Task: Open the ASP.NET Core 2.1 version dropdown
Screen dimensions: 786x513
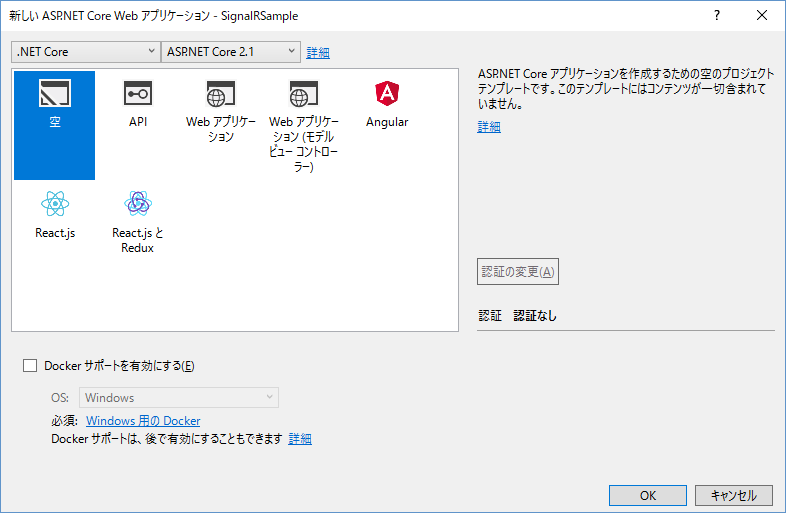Action: pos(231,52)
